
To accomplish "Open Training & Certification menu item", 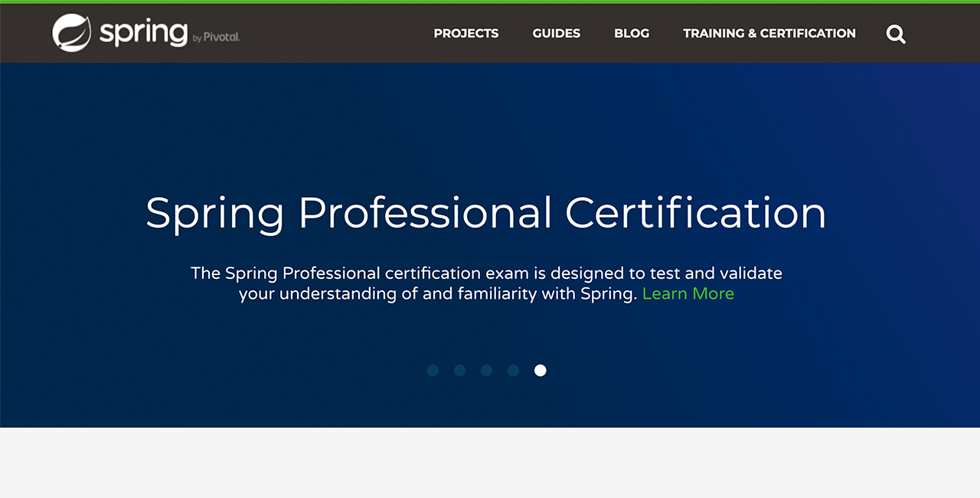I will [x=769, y=34].
